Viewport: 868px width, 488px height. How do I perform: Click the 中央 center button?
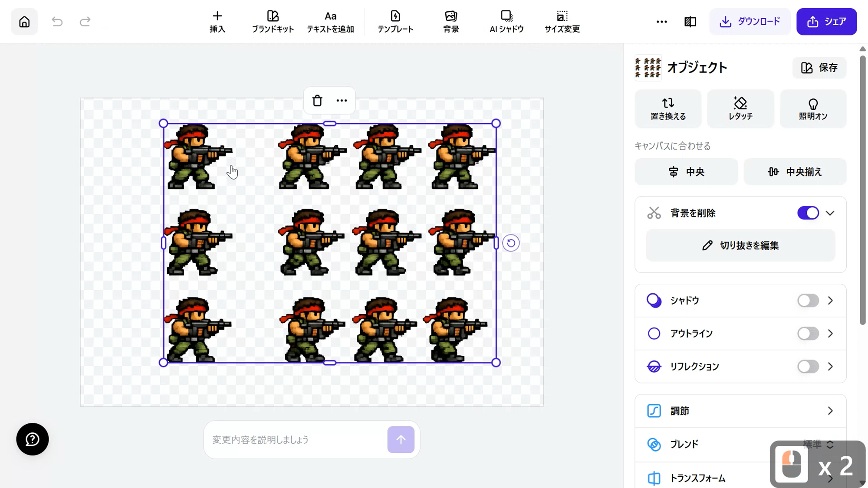point(686,172)
